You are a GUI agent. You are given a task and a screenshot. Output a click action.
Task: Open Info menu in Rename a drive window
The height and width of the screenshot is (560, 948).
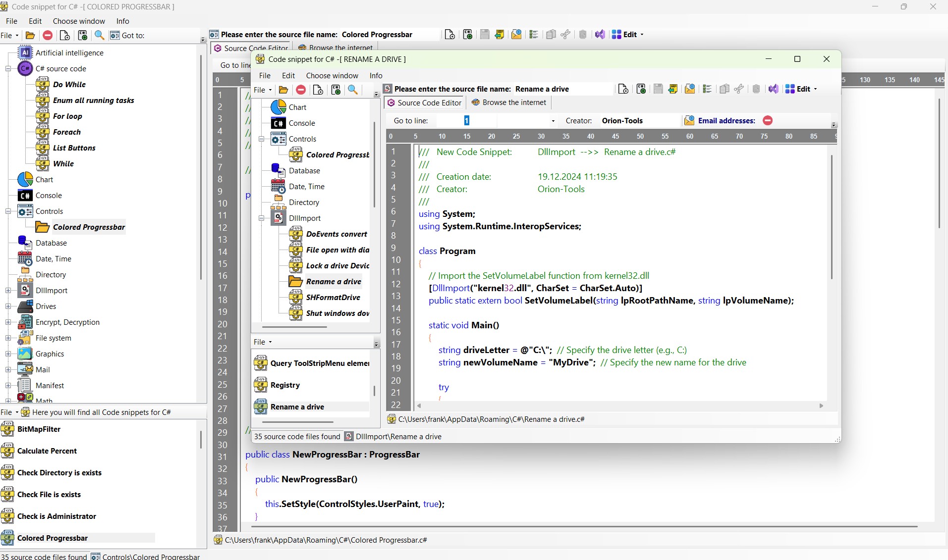376,76
